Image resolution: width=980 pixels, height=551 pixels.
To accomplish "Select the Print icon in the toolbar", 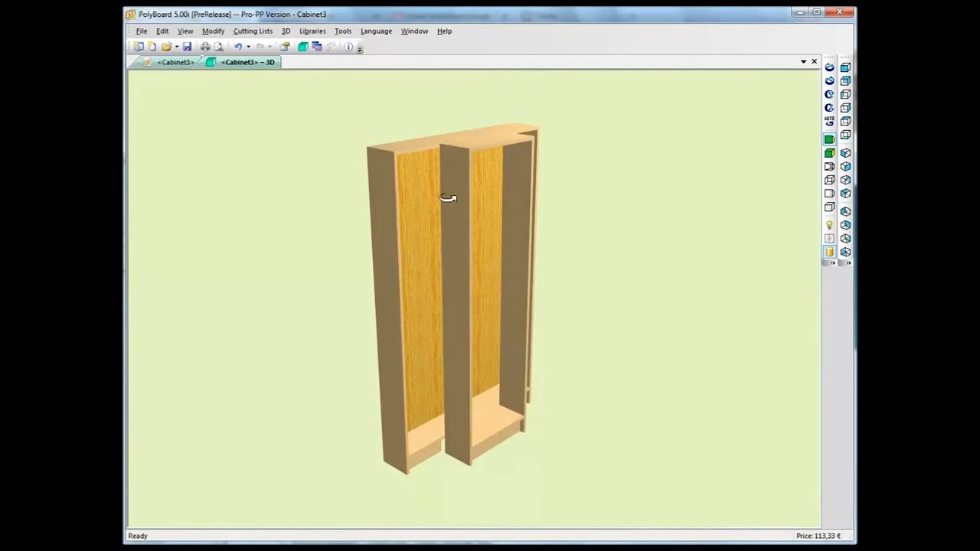I will (x=205, y=47).
